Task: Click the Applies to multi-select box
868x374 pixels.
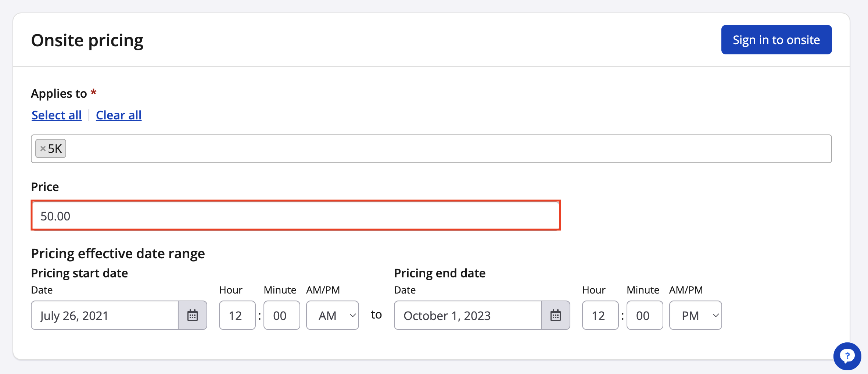Action: click(x=441, y=149)
